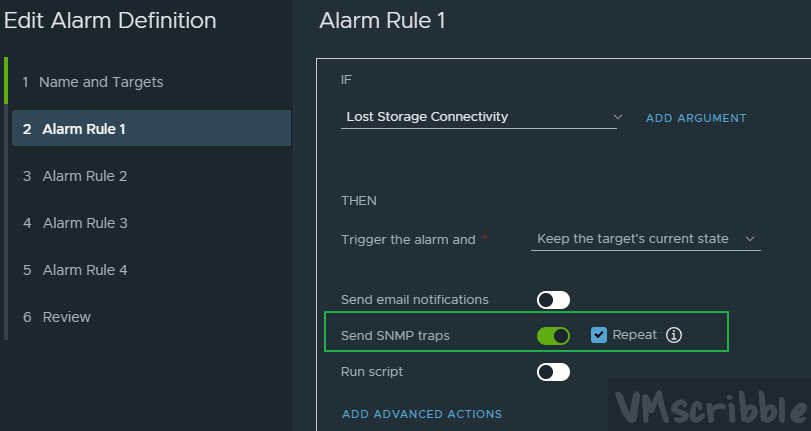Viewport: 811px width, 431px height.
Task: Navigate to Alarm Rule 4 step
Action: (x=85, y=270)
